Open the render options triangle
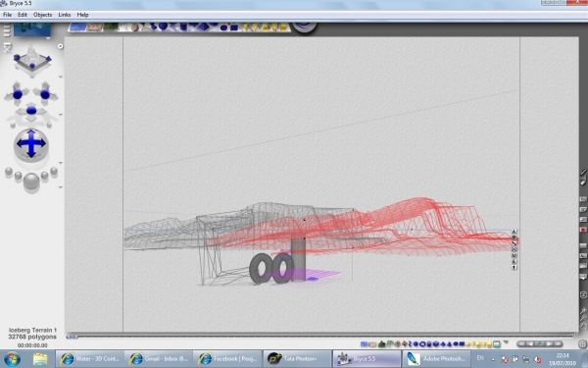 (61, 187)
